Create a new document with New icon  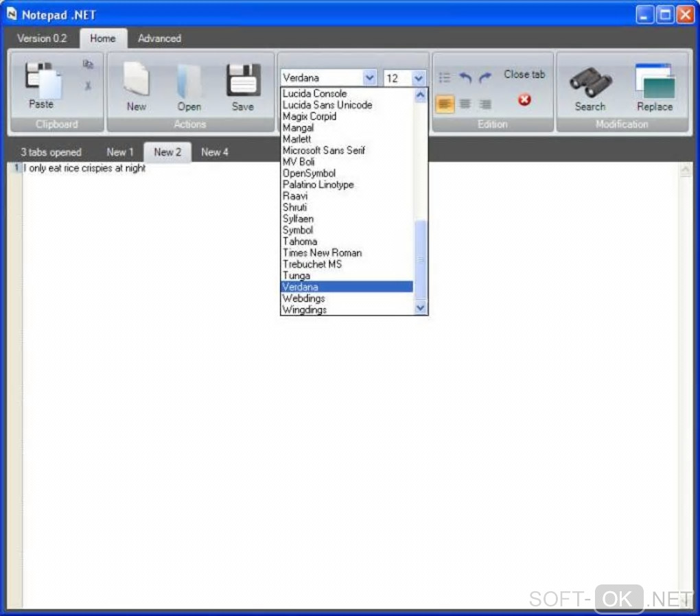136,79
